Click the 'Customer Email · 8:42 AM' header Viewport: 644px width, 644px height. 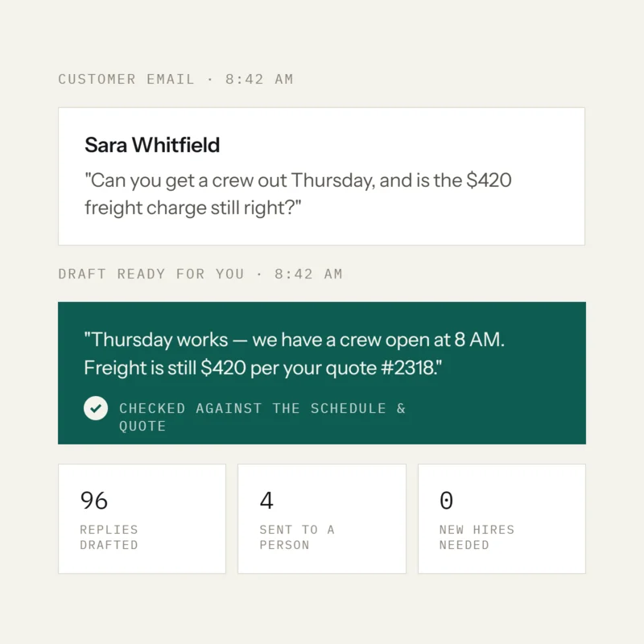click(x=175, y=79)
